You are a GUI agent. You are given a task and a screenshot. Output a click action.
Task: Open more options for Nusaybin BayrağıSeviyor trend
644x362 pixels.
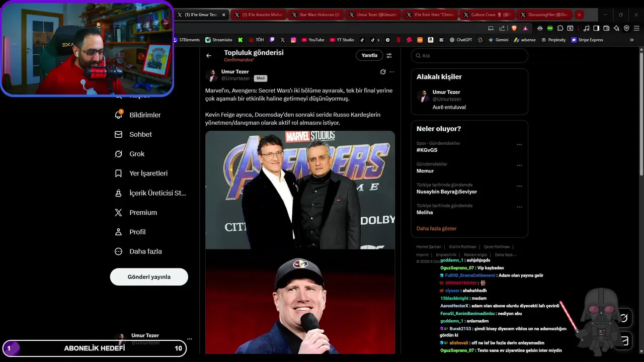coord(519,186)
